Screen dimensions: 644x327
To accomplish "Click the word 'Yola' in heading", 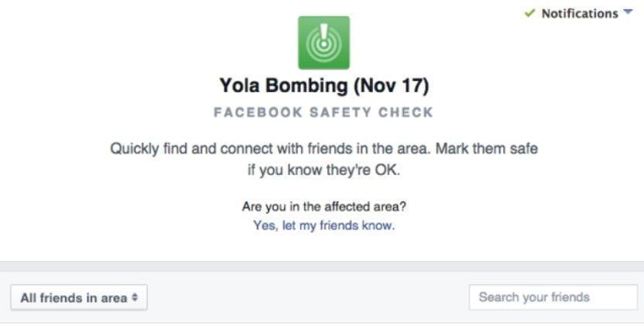I will [x=241, y=86].
